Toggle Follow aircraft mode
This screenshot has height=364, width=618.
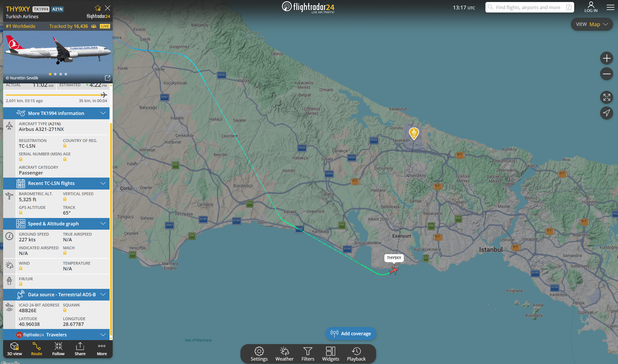pyautogui.click(x=58, y=349)
